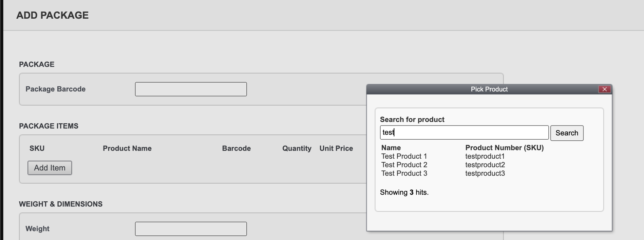Pick the testproduct2 SKU entry
The width and height of the screenshot is (644, 240).
(485, 165)
